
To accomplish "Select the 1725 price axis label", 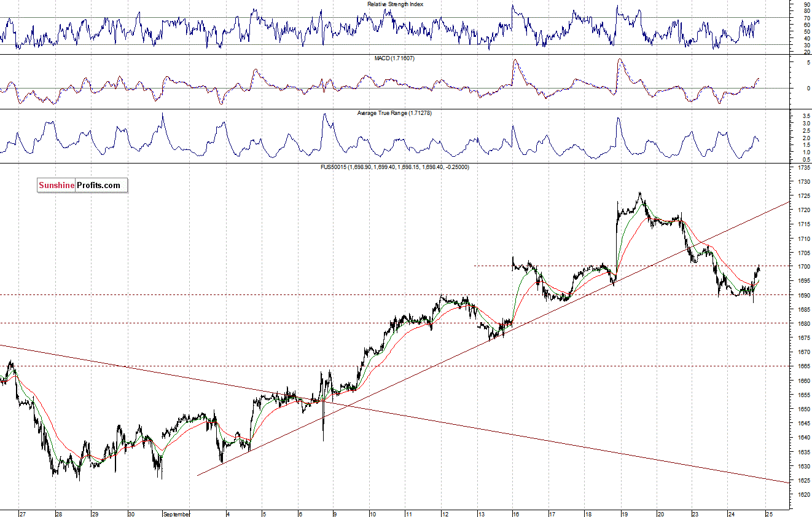I will pyautogui.click(x=803, y=196).
